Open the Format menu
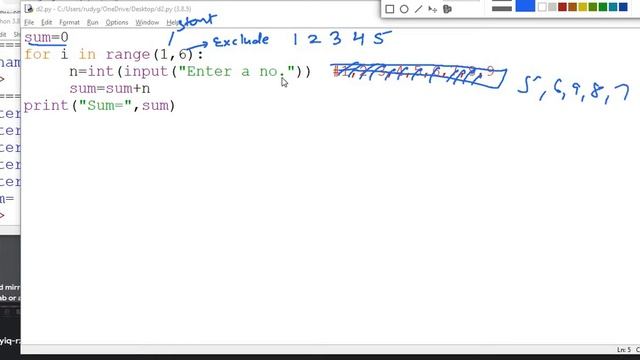The image size is (640, 360). point(69,22)
